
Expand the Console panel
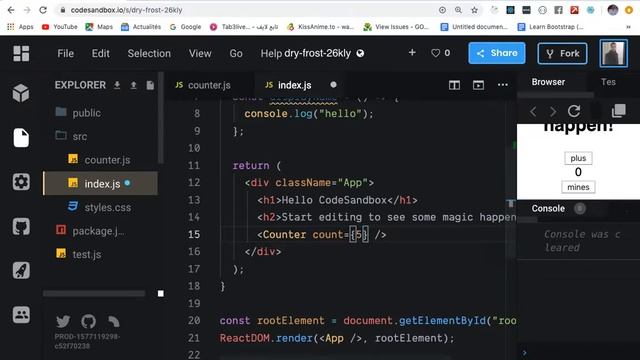click(x=548, y=208)
